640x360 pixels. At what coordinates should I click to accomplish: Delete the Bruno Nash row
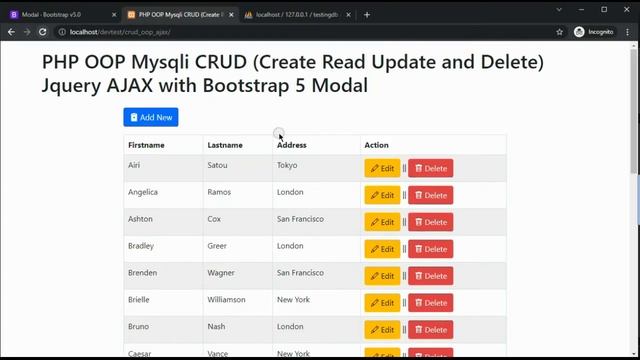(431, 330)
